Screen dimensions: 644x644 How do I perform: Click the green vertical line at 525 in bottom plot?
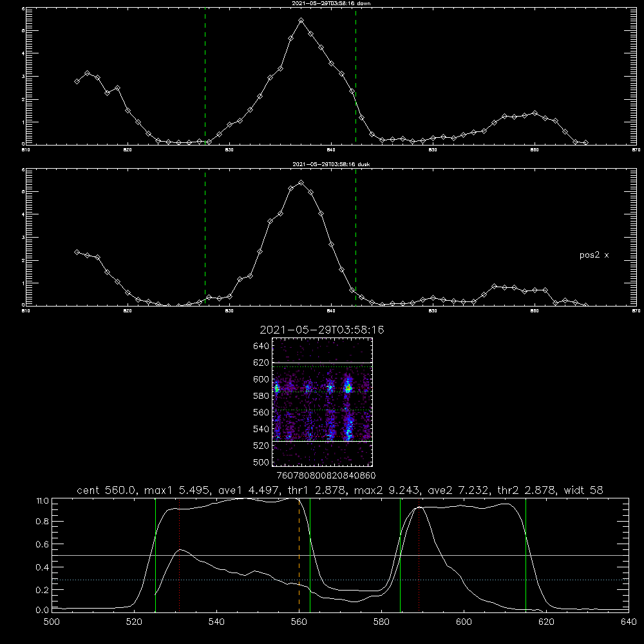[155, 555]
